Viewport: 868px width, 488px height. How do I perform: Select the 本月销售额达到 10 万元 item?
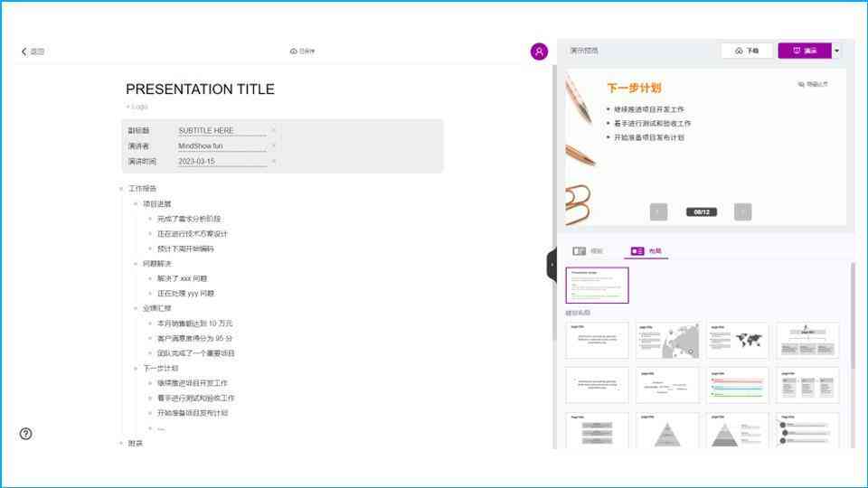195,324
